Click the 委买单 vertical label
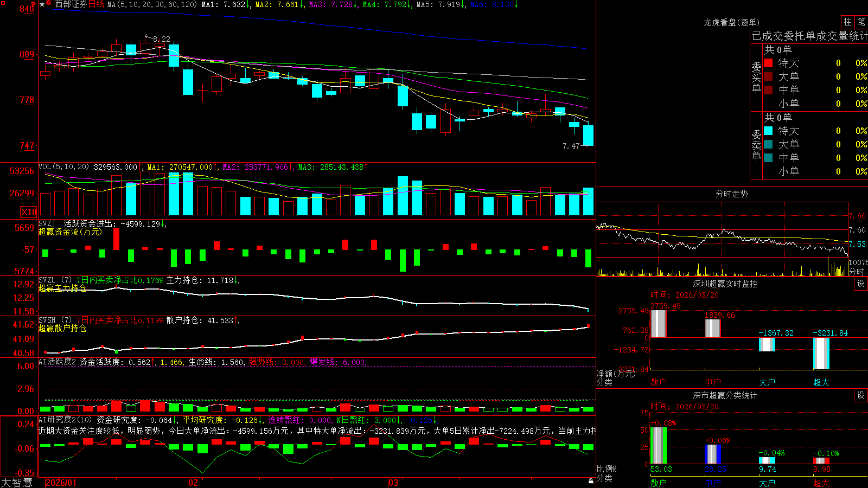The width and height of the screenshot is (868, 488). pyautogui.click(x=756, y=77)
